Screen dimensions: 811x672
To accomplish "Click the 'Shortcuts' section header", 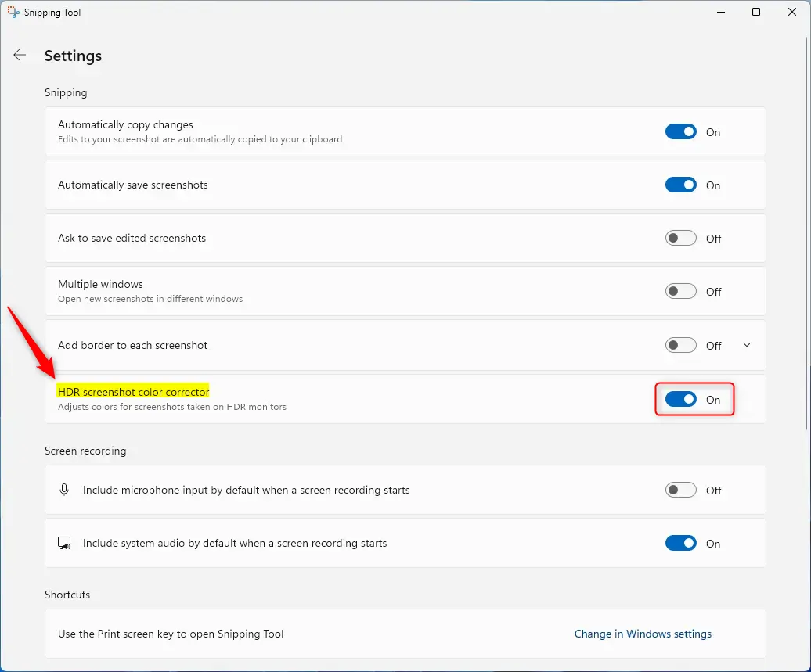I will pyautogui.click(x=67, y=595).
